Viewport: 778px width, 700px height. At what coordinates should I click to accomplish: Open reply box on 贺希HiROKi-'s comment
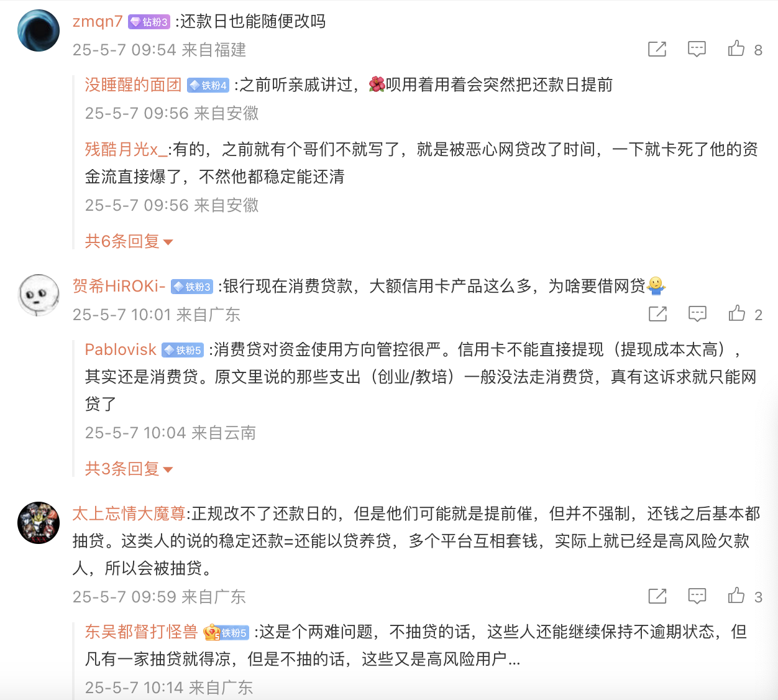coord(697,314)
